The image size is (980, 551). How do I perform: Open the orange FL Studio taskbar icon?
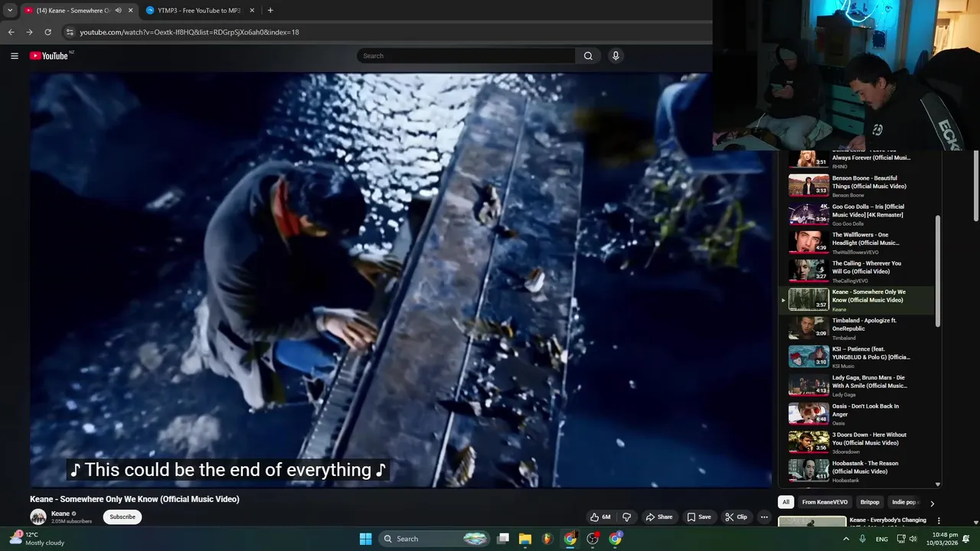547,539
